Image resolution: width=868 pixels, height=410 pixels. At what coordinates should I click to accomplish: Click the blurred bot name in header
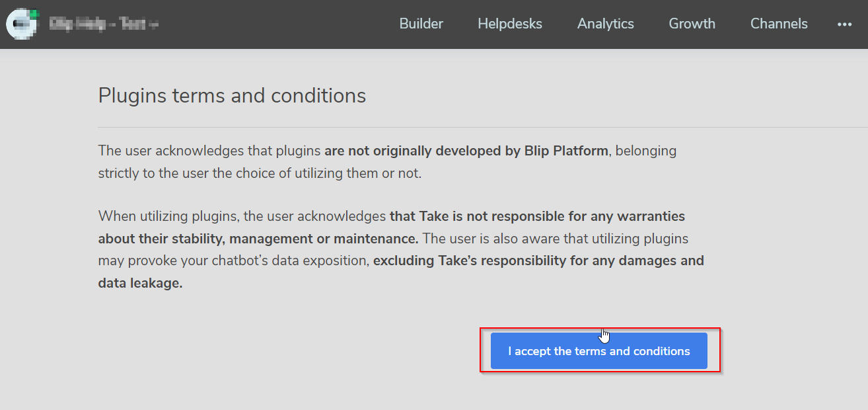click(102, 24)
